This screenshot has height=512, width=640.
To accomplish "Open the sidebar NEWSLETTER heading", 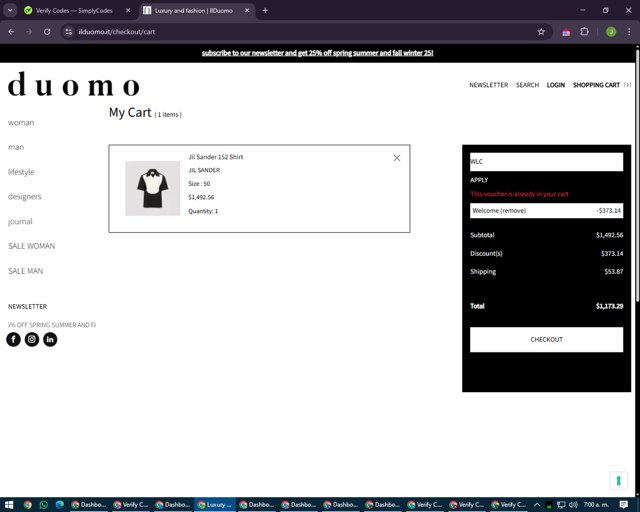I will coord(27,306).
